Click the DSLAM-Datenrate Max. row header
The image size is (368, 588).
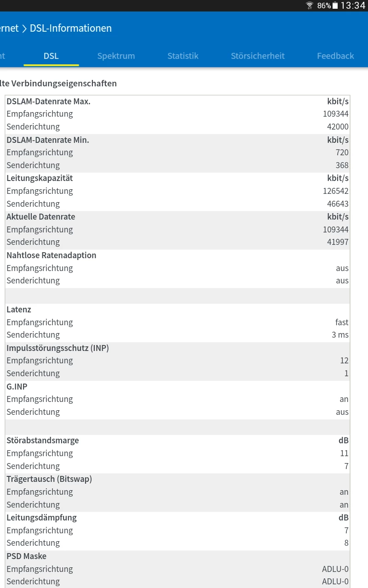coord(48,102)
